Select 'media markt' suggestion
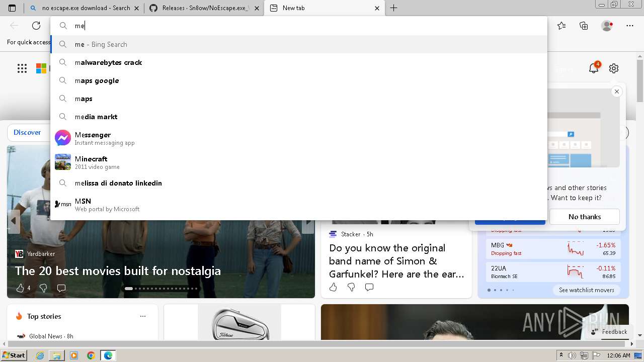 tap(299, 117)
